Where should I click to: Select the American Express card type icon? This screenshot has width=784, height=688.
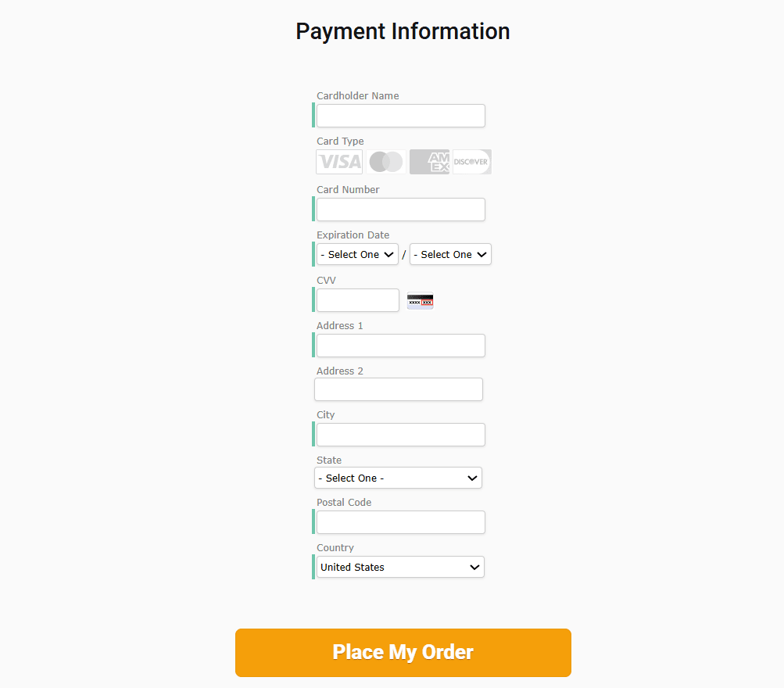428,161
